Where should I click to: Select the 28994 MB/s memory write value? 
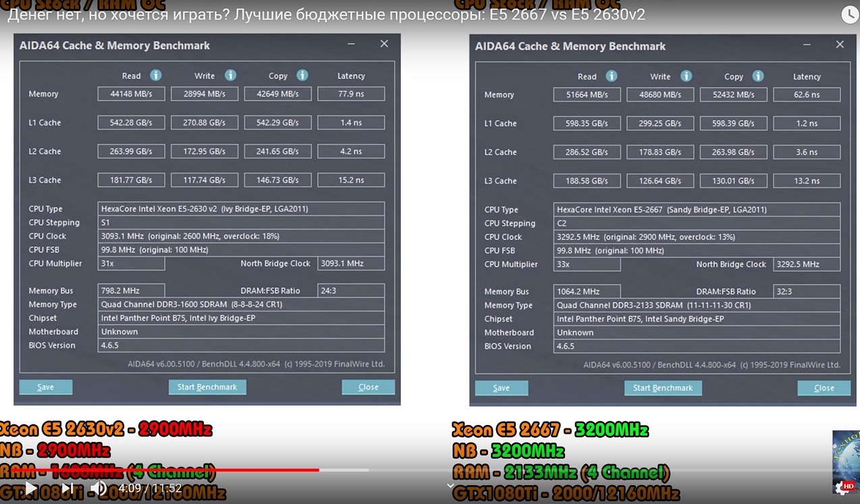click(205, 94)
